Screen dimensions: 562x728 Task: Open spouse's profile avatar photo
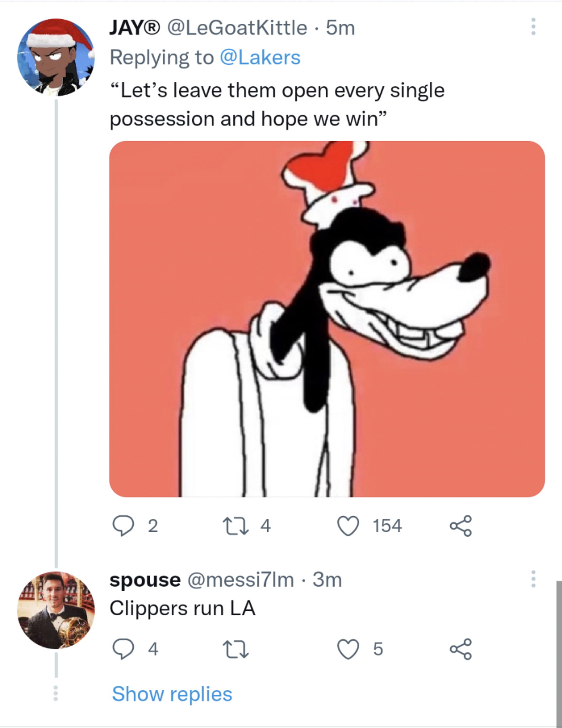(56, 610)
